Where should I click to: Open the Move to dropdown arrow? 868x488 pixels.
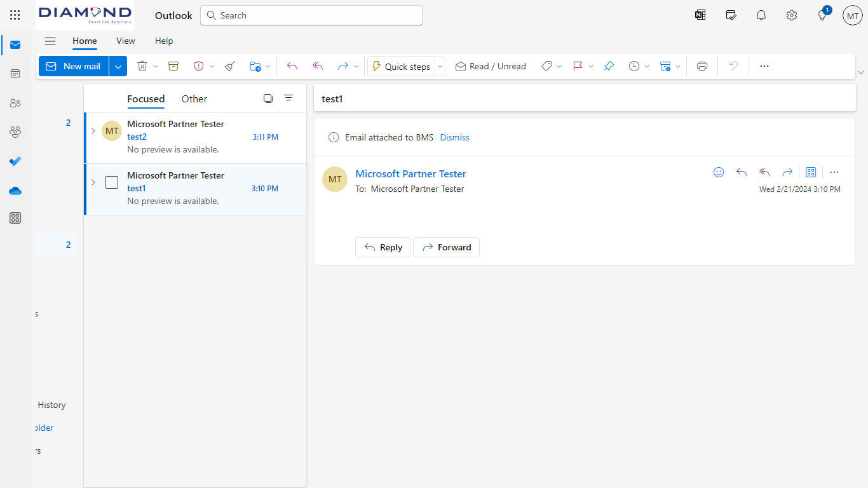(268, 66)
